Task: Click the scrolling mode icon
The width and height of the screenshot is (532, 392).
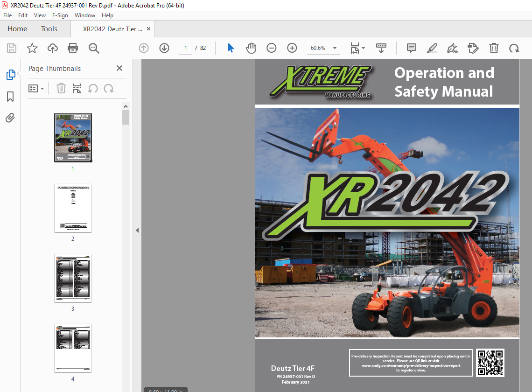Action: pos(381,48)
